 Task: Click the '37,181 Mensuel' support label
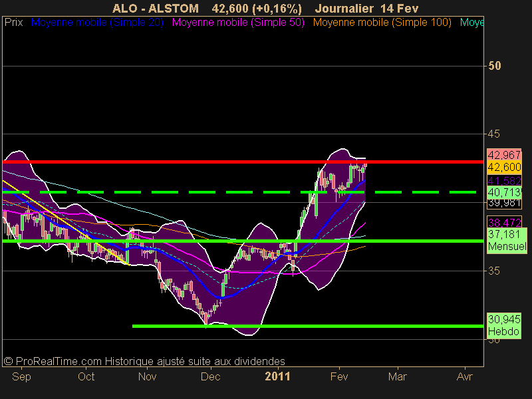507,241
